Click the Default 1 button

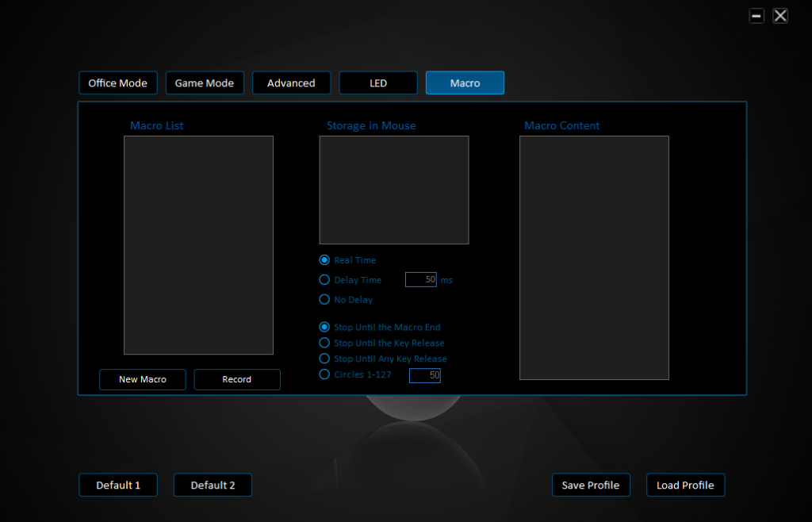[x=118, y=486]
